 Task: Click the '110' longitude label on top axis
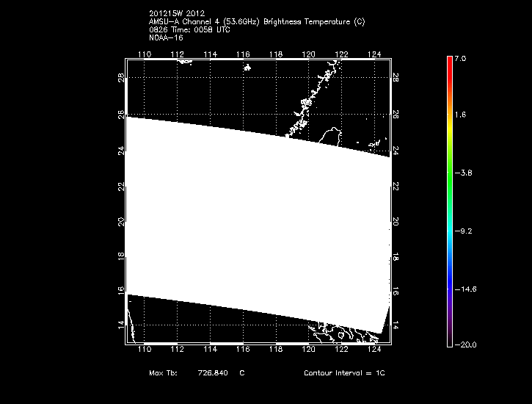pos(145,54)
